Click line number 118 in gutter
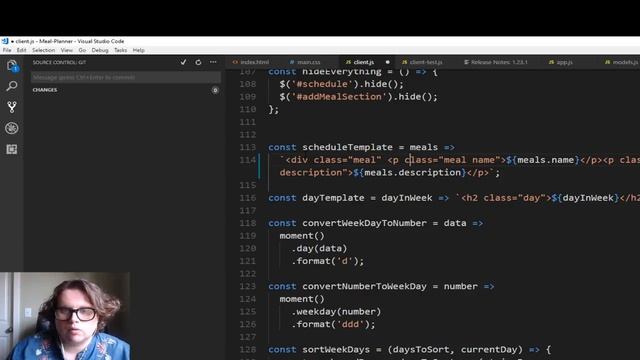640x360 pixels. coord(248,223)
